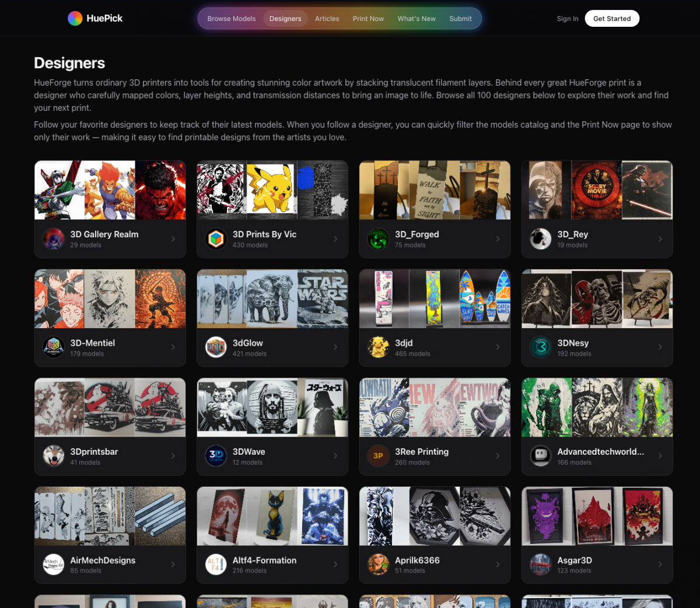700x608 pixels.
Task: Click the 3DWave card chevron
Action: point(335,456)
